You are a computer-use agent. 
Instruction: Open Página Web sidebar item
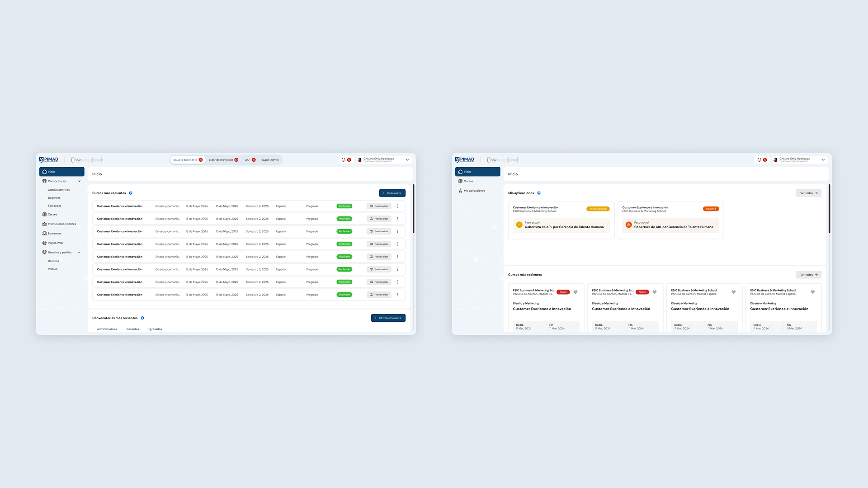55,243
